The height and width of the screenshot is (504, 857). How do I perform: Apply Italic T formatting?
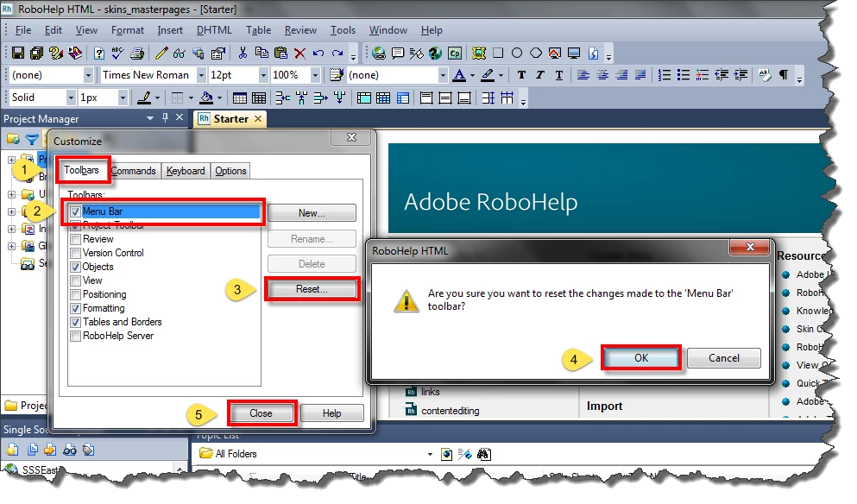click(540, 75)
